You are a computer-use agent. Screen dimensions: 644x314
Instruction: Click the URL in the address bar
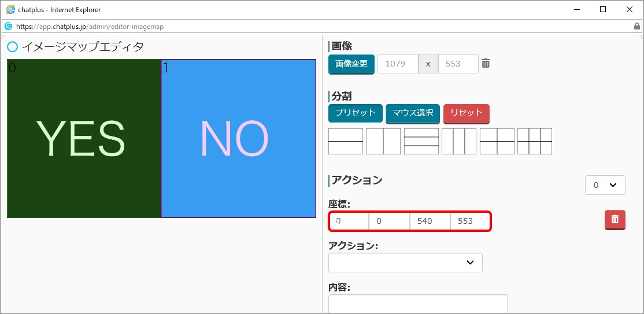point(90,26)
